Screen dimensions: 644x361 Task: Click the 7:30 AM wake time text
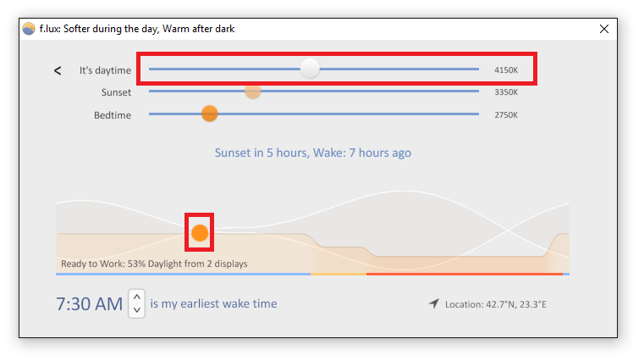click(x=89, y=304)
